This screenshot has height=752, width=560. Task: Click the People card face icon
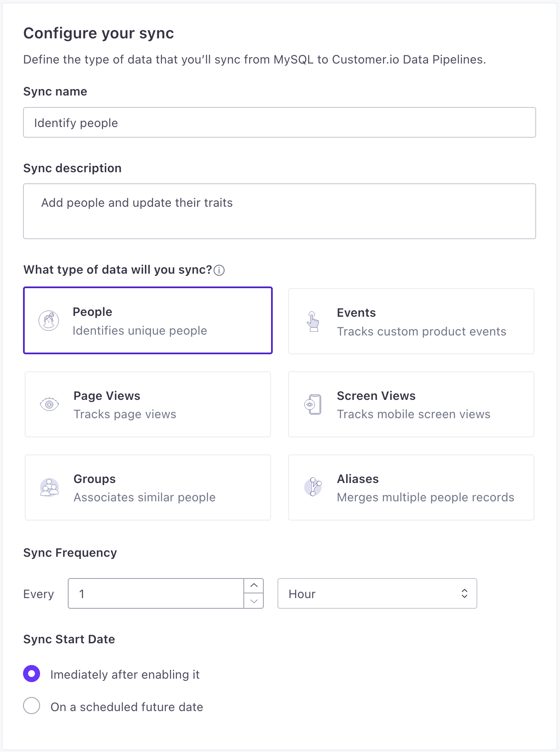point(49,321)
